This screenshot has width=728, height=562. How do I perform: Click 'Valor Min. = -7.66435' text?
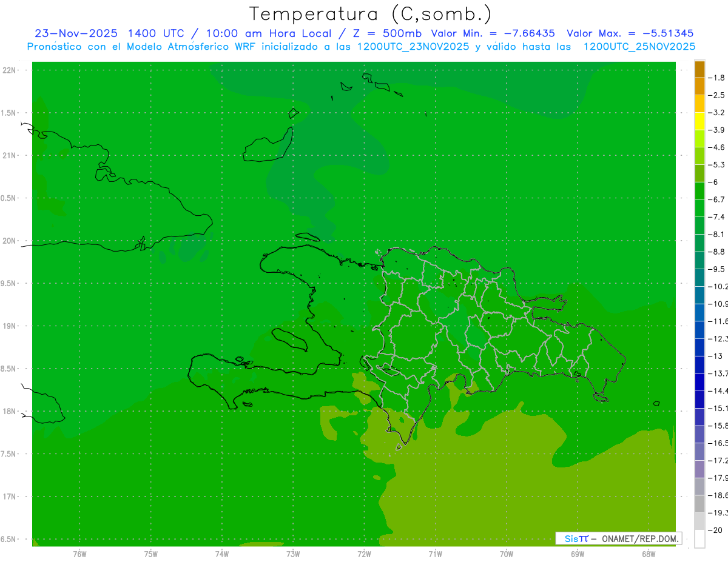[493, 33]
